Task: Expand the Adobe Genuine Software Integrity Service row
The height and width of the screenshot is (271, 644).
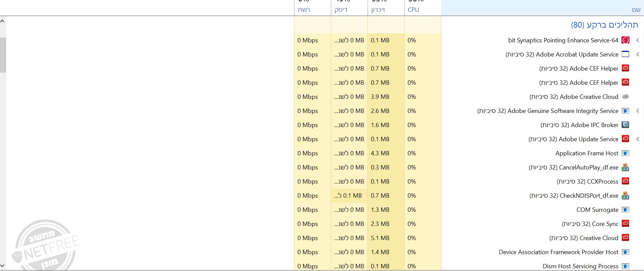Action: [638, 111]
